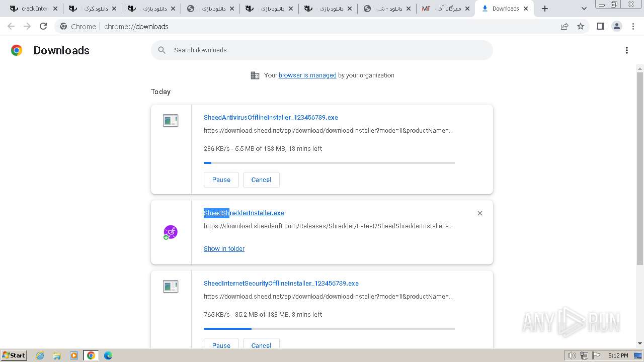Screen dimensions: 644x362
Task: Open the tab search dropdown arrow
Action: point(584,9)
